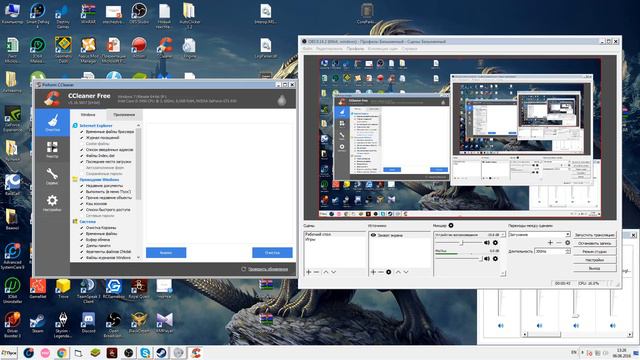640x360 pixels.
Task: Click CCleaner icon in the taskbar
Action: [196, 353]
